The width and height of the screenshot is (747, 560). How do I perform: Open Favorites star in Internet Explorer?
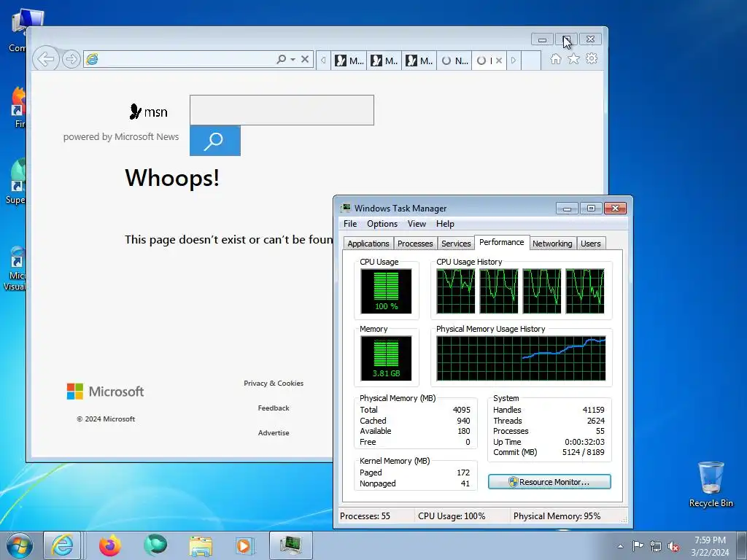[x=573, y=58]
